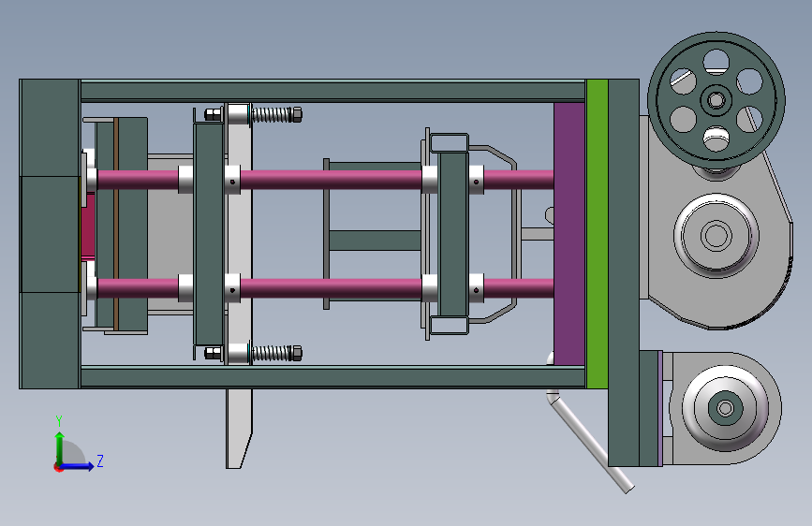Screen dimensions: 812x526
Task: Select the pulley hub in the lower-right housing
Action: pyautogui.click(x=725, y=408)
